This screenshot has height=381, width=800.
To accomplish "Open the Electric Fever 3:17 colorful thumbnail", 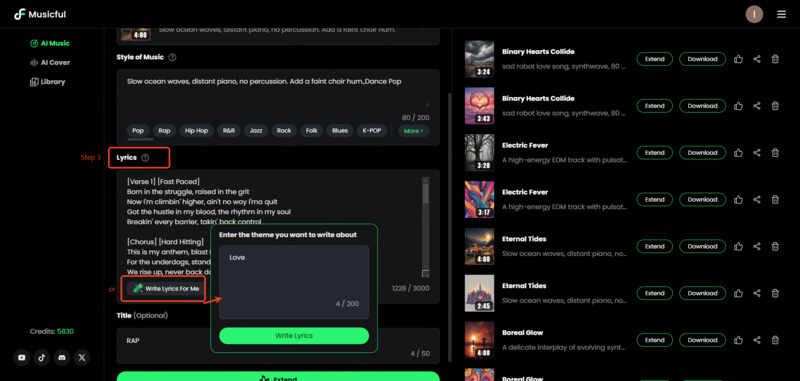I will 479,199.
